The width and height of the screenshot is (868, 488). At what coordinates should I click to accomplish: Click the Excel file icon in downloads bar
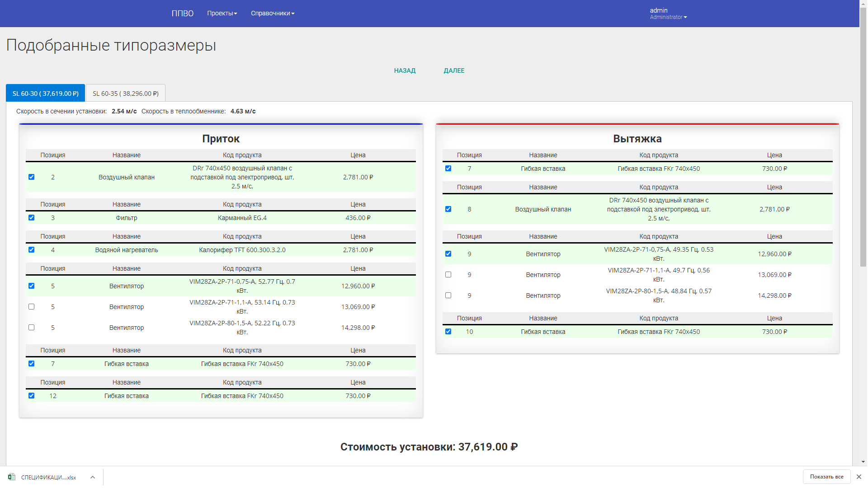coord(12,477)
